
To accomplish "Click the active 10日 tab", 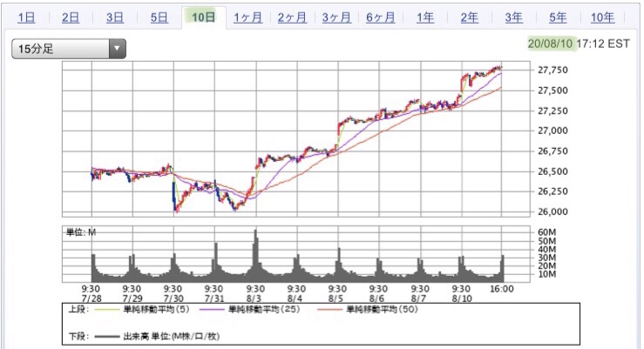I will 203,17.
